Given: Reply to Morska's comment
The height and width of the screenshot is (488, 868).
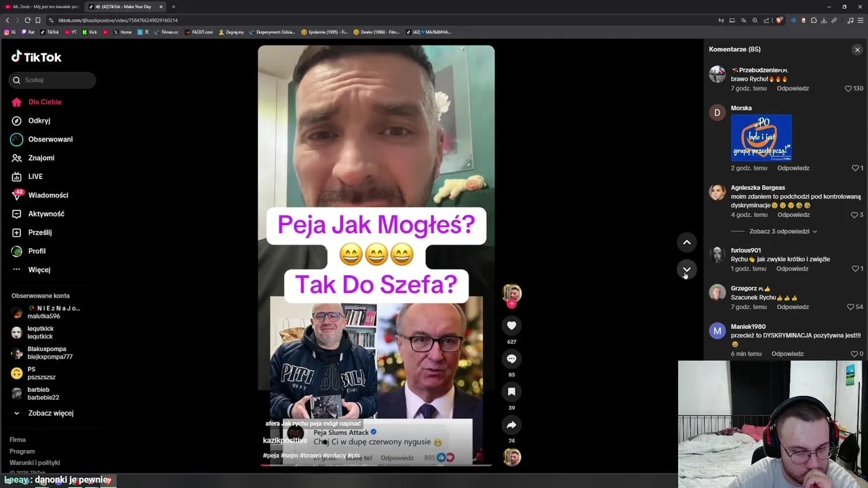Looking at the screenshot, I should (793, 168).
